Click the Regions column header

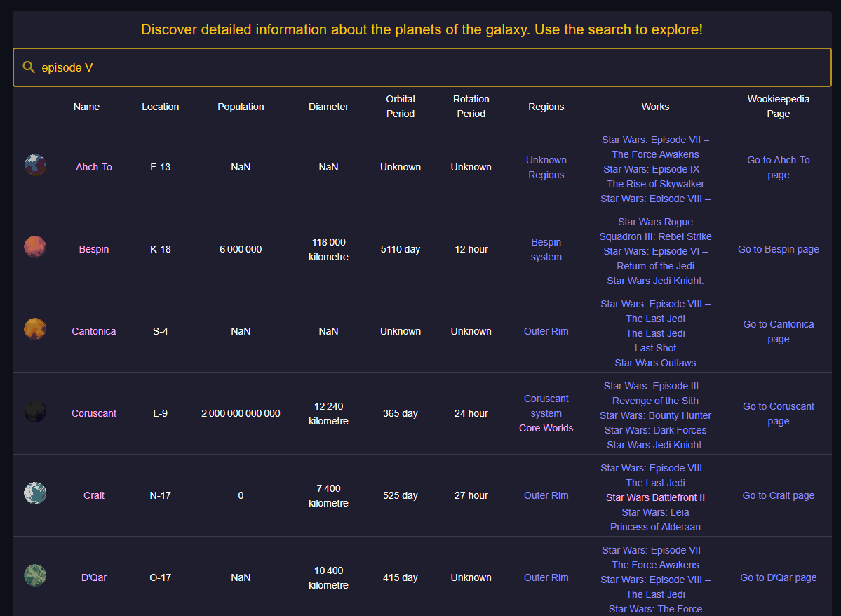546,107
